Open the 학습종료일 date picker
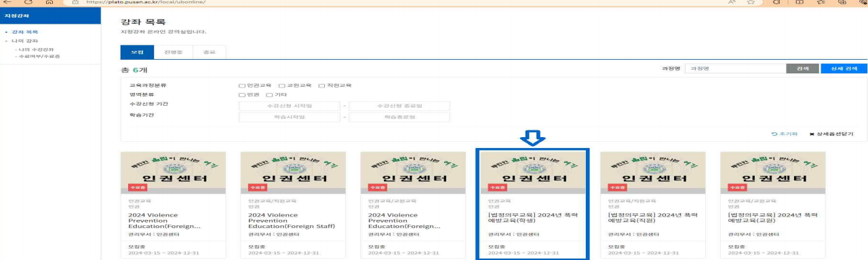The width and height of the screenshot is (868, 260). coord(399,117)
